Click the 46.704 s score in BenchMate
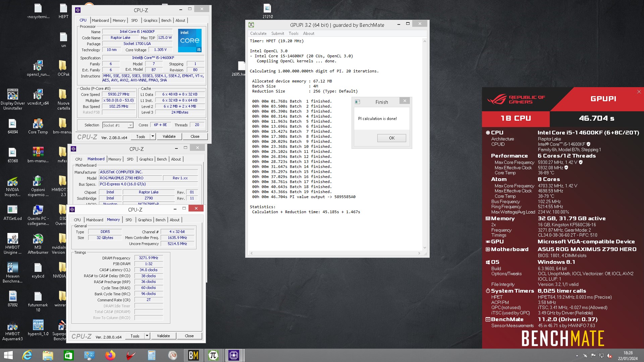Image resolution: width=644 pixels, height=362 pixels. [x=596, y=118]
